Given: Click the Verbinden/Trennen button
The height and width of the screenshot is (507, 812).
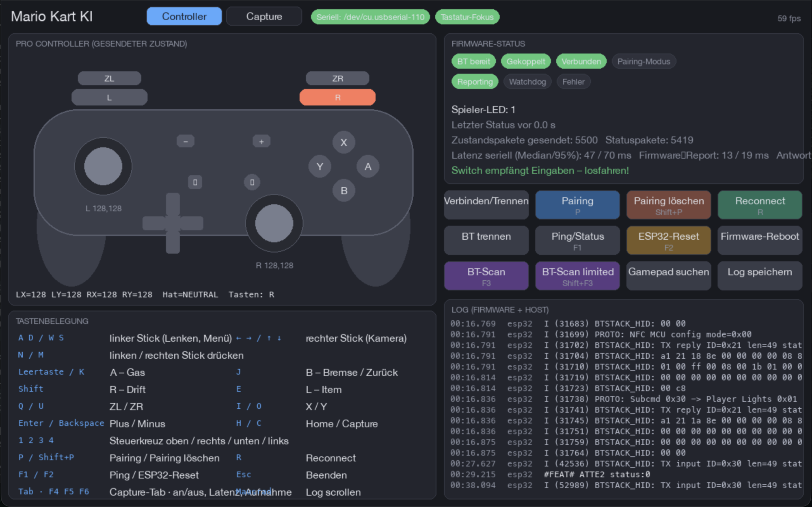Looking at the screenshot, I should 486,205.
